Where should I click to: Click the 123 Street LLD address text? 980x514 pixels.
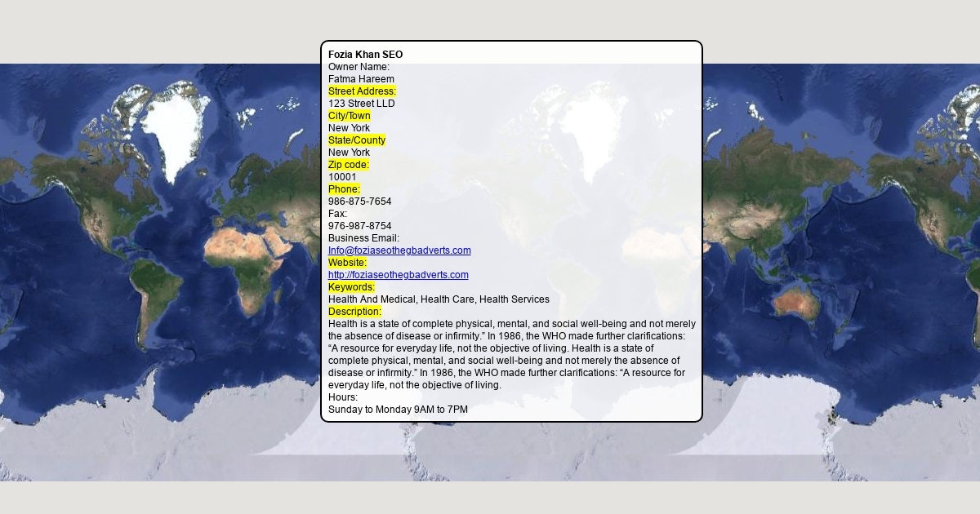coord(361,104)
